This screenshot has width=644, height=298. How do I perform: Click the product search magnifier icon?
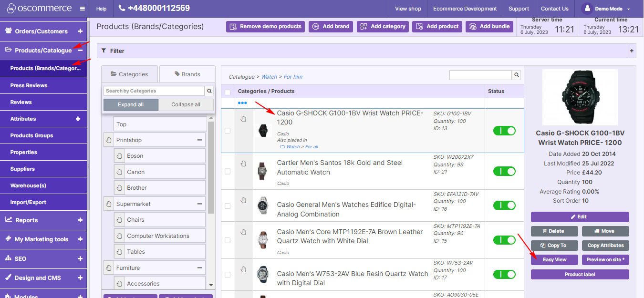(516, 75)
